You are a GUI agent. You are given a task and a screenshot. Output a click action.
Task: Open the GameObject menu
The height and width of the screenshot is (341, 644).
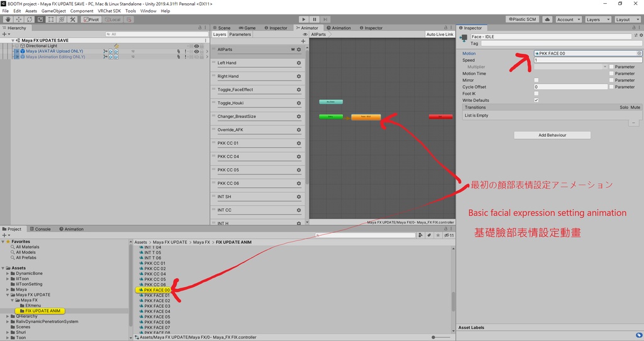53,11
